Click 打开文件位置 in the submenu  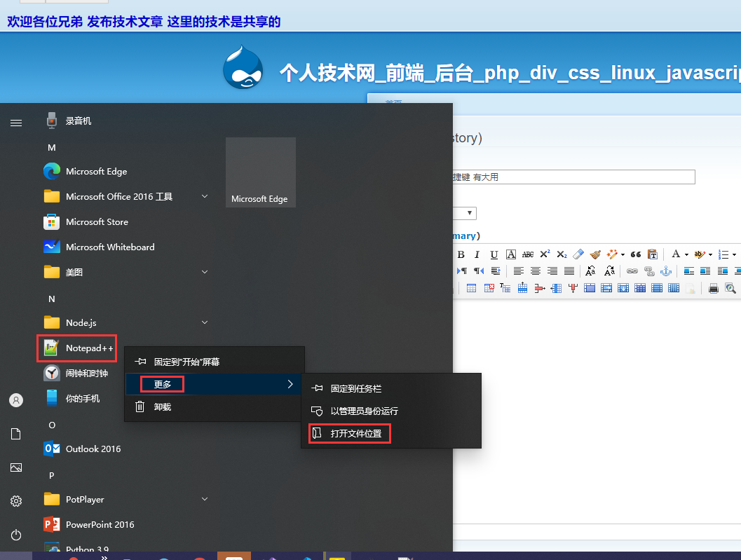(391, 433)
